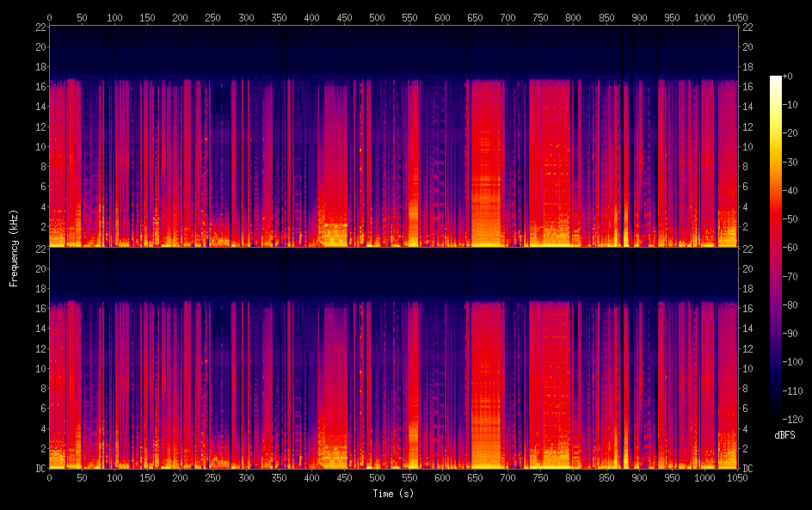The height and width of the screenshot is (510, 812).
Task: Click the DC label on the right frequency axis
Action: tap(748, 469)
